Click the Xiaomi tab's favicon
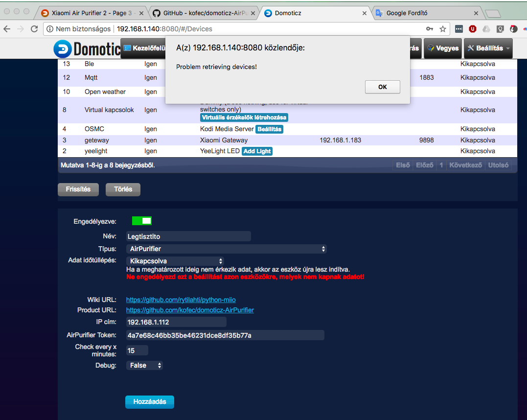 (x=45, y=13)
